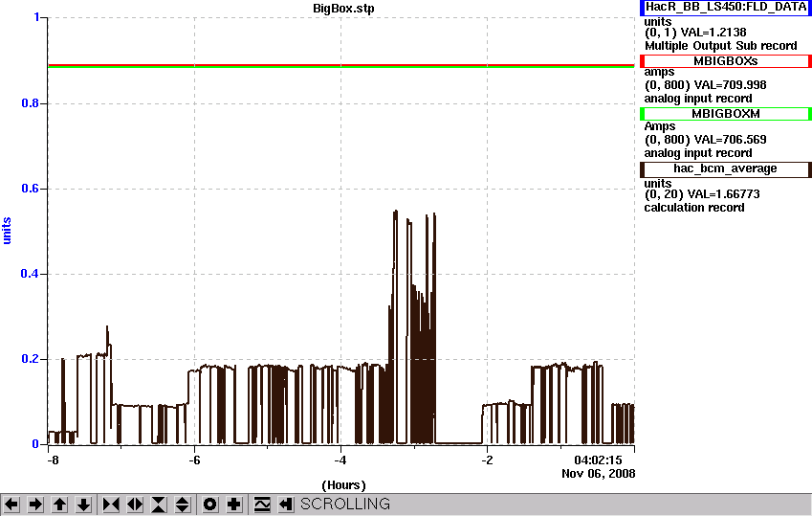Pan the plot left with left-arrow button

(11, 505)
